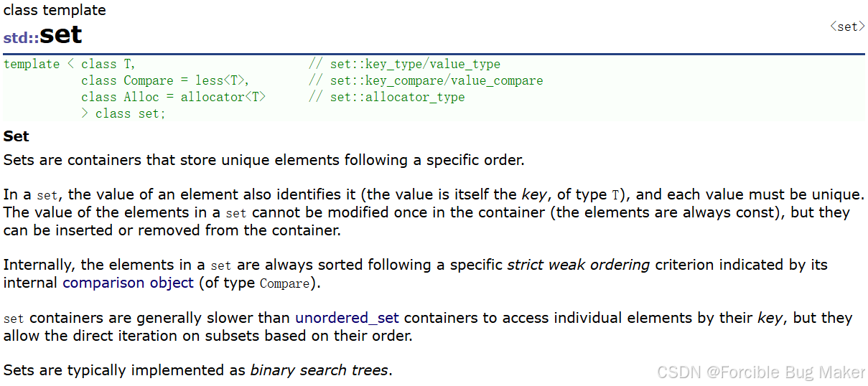Open the unordered_set link

347,318
